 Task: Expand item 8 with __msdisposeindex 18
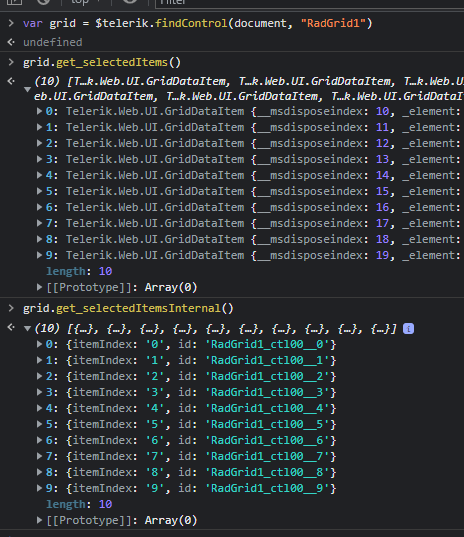[39, 239]
